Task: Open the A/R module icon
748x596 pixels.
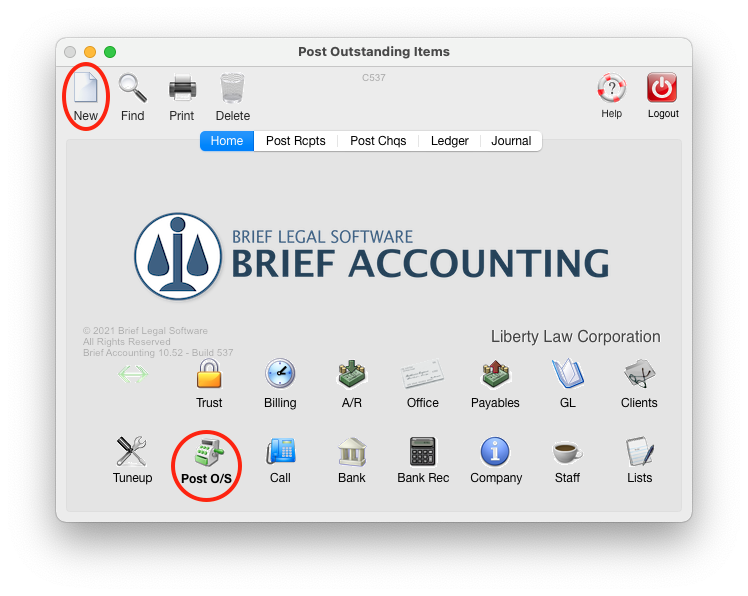Action: pos(352,374)
